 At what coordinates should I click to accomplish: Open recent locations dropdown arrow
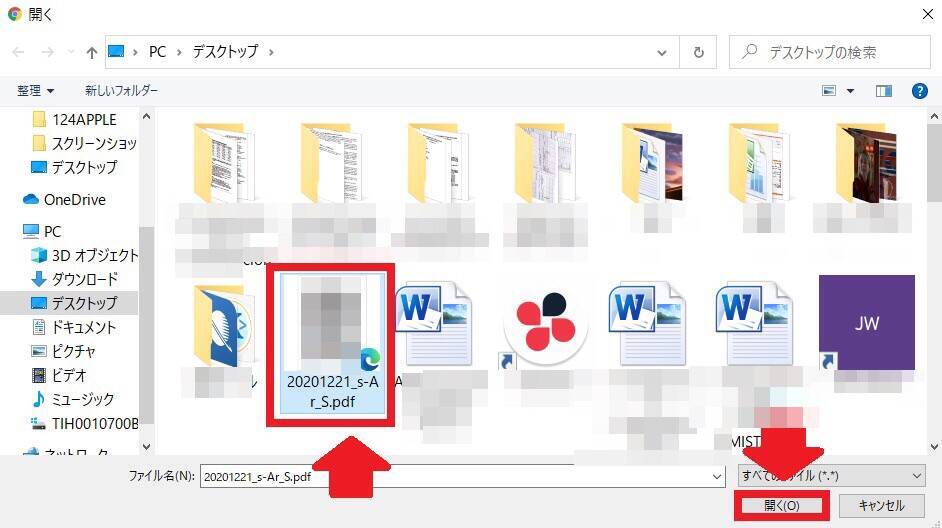pyautogui.click(x=71, y=52)
